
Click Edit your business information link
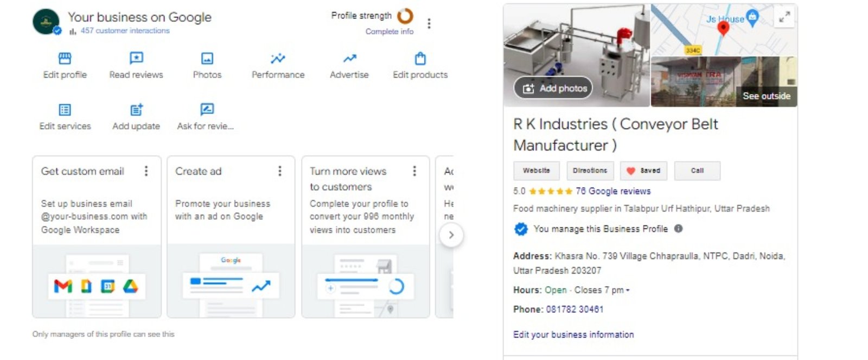click(x=573, y=334)
